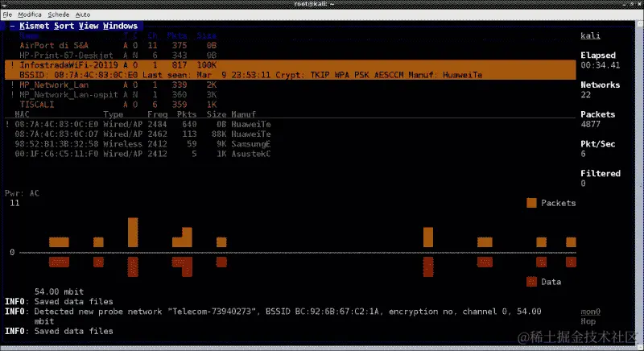This screenshot has height=351, width=644.
Task: Click the BSSID details line of the highlighted network
Action: click(291, 75)
